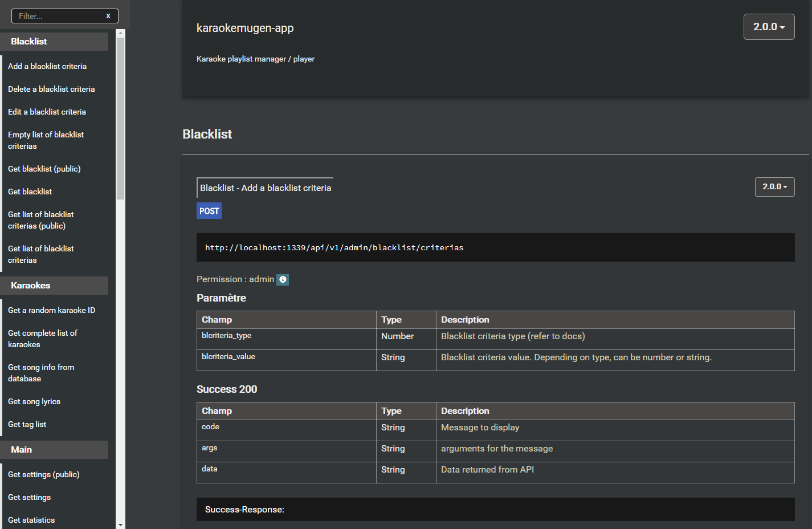Click the 'Paramètre' heading

tap(221, 298)
